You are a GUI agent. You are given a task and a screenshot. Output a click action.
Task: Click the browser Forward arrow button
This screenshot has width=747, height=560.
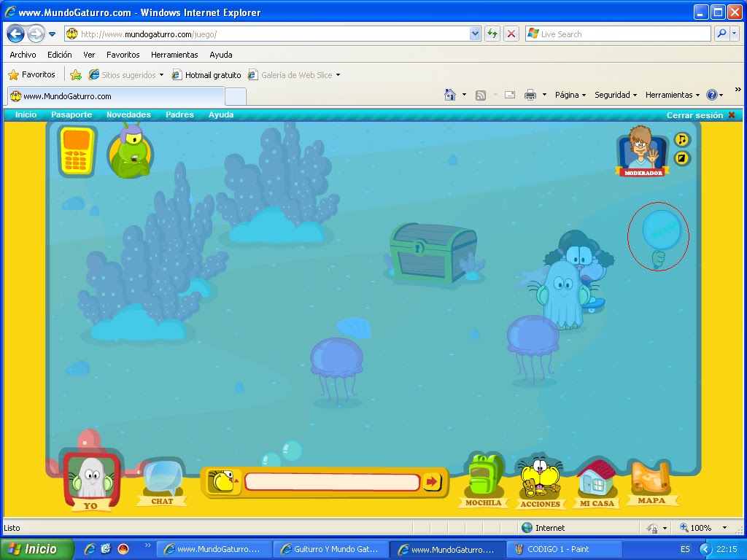click(x=36, y=34)
